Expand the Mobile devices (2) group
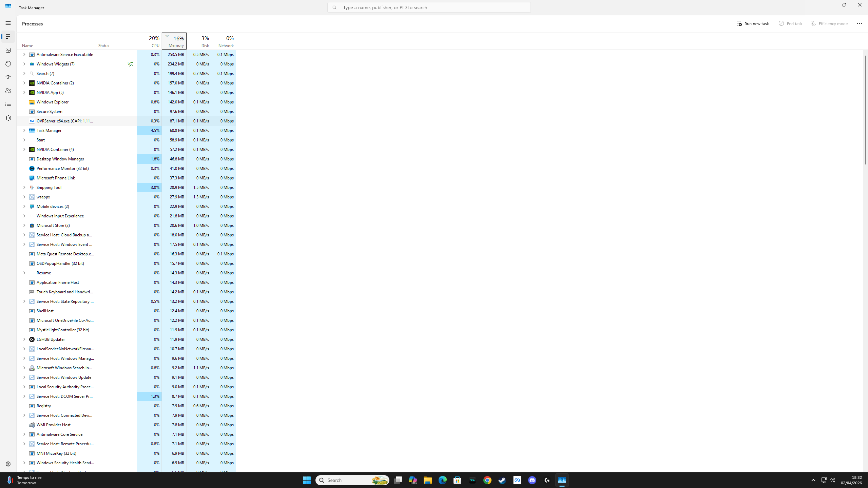 pyautogui.click(x=24, y=206)
